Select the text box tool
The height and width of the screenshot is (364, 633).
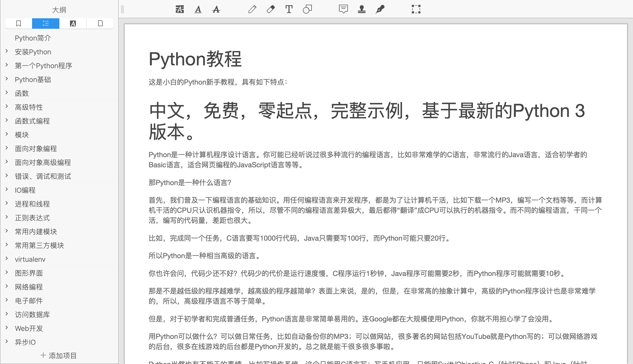pos(289,9)
